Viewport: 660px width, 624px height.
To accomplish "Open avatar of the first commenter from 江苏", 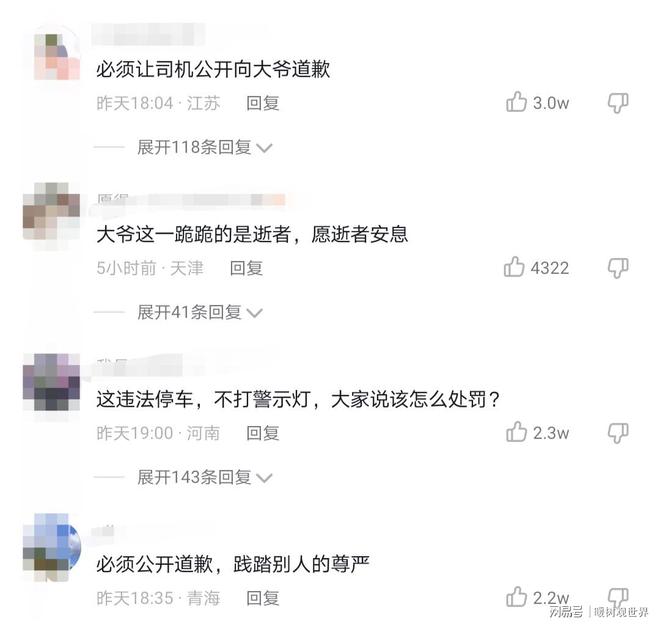I will click(57, 57).
